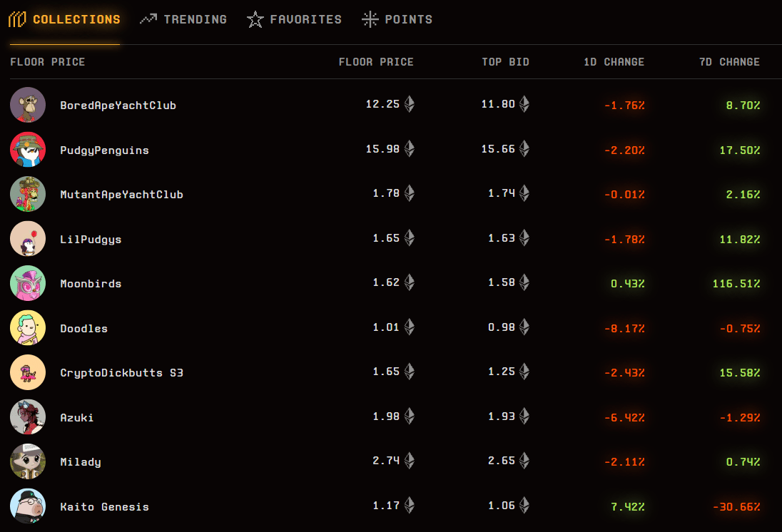Switch to the Trending tab
Image resolution: width=782 pixels, height=532 pixels.
pyautogui.click(x=183, y=19)
